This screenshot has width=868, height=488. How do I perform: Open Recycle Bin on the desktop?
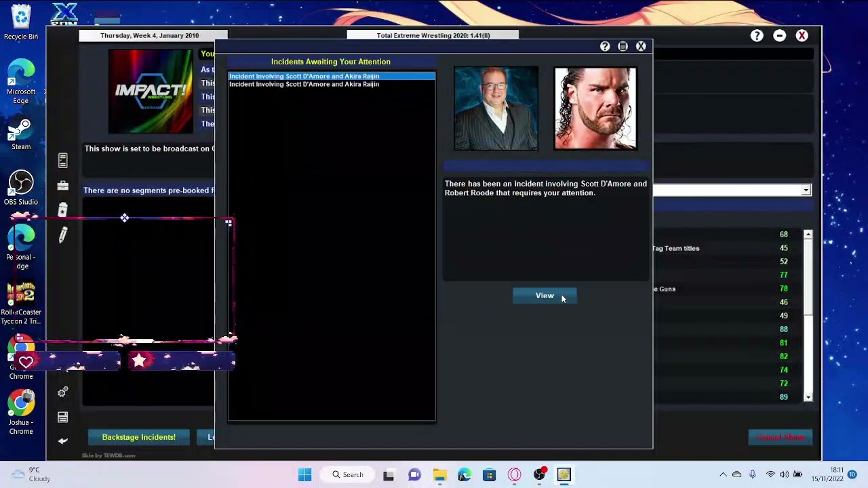click(21, 22)
